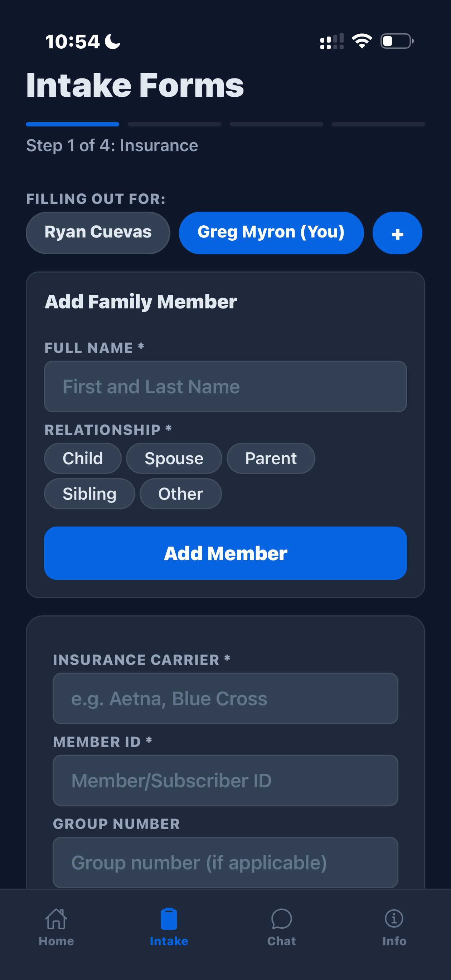Click the First and Last Name field
The image size is (451, 980).
click(x=225, y=386)
